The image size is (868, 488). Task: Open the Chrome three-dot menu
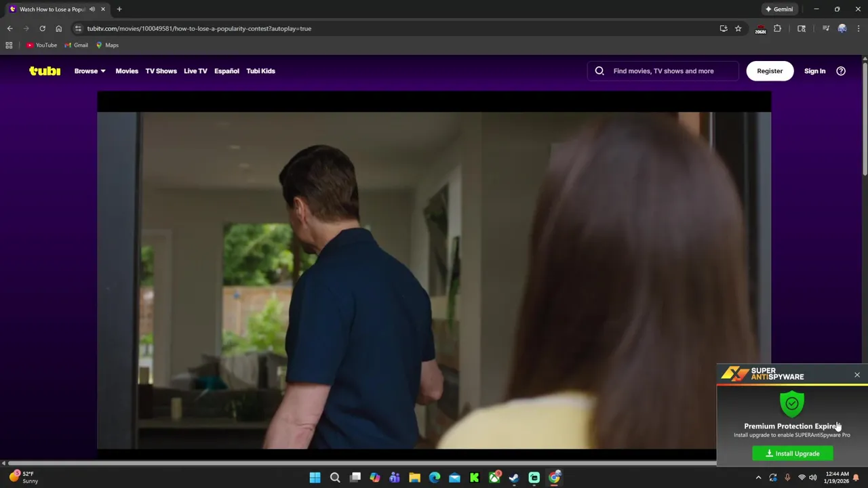[x=859, y=28]
